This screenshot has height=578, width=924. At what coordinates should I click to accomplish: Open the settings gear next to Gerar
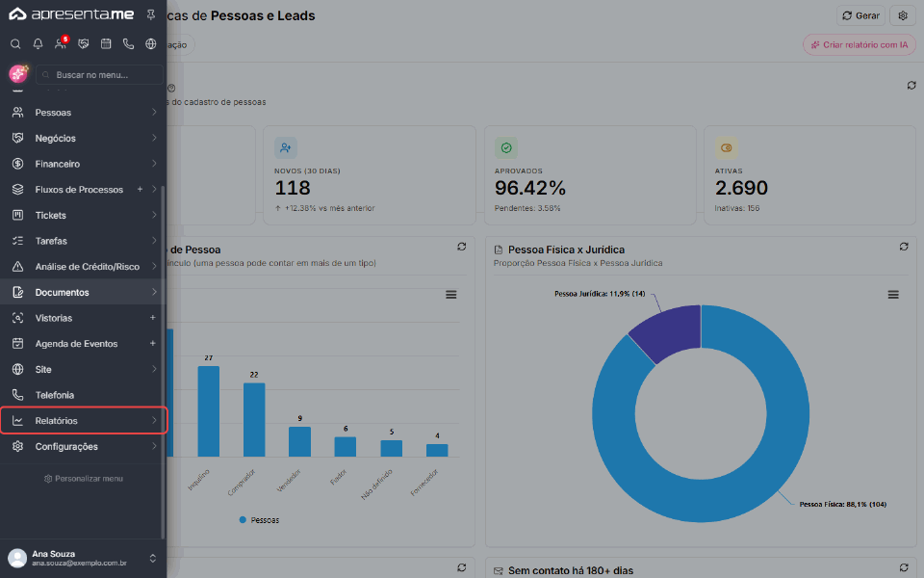pos(903,16)
